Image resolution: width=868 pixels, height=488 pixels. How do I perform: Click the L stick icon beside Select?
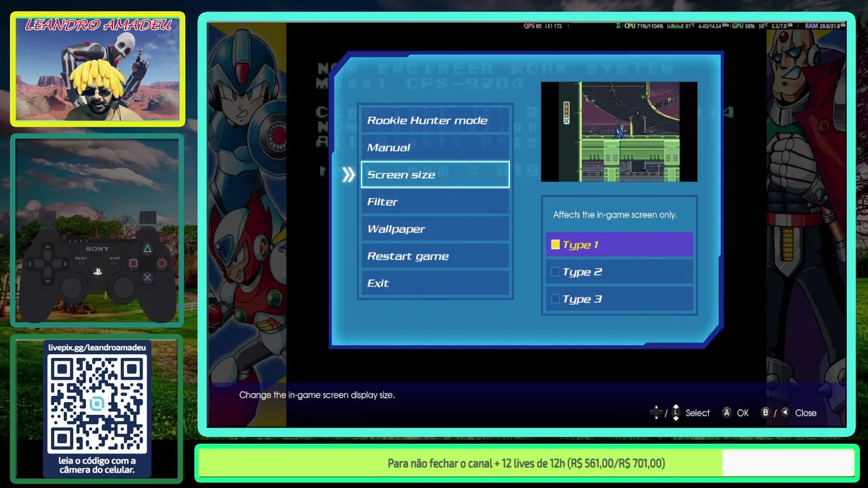click(675, 413)
